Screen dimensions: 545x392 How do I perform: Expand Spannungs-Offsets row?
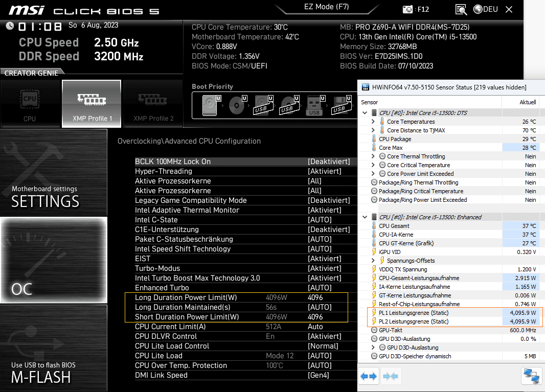point(373,260)
